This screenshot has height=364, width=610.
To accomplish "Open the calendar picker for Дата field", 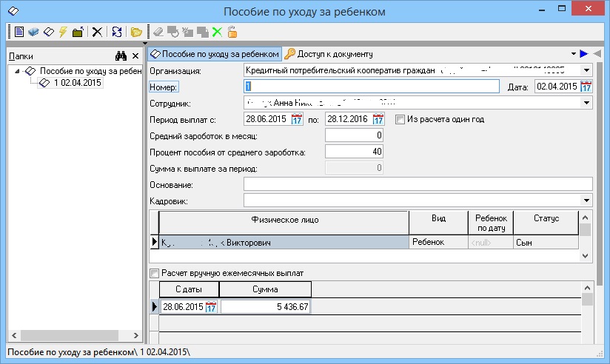I will (x=586, y=87).
